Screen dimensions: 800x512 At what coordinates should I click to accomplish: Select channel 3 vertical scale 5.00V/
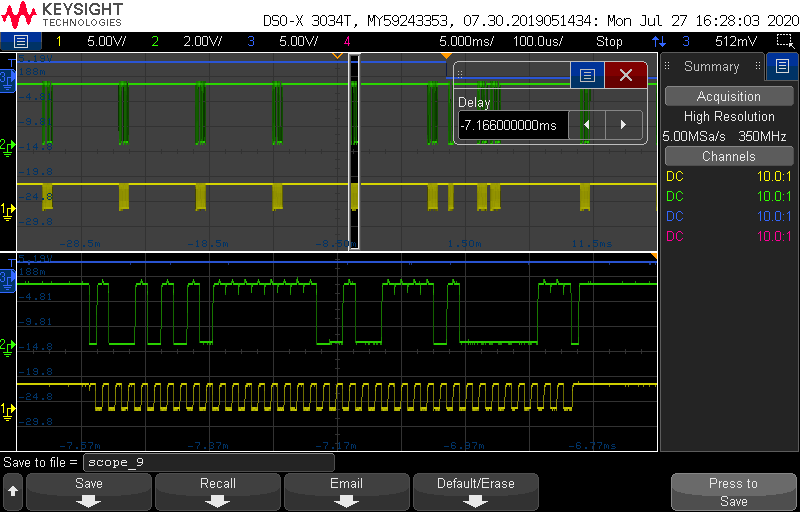(x=299, y=41)
